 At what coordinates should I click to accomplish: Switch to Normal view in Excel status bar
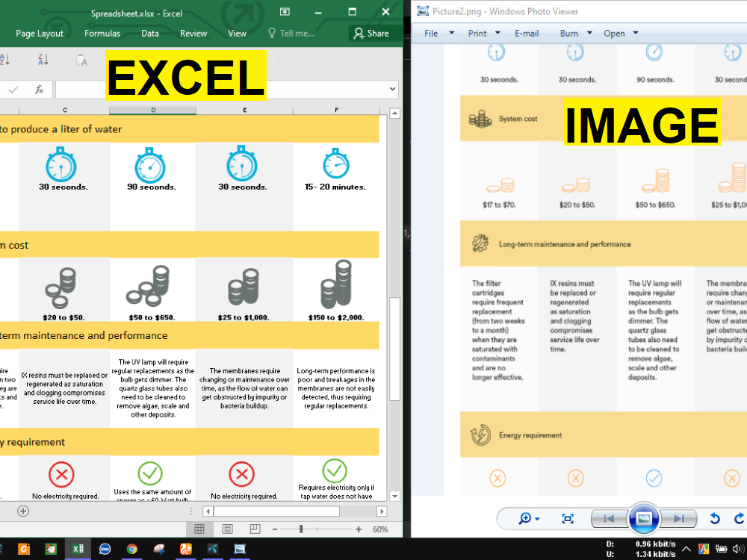pyautogui.click(x=199, y=529)
